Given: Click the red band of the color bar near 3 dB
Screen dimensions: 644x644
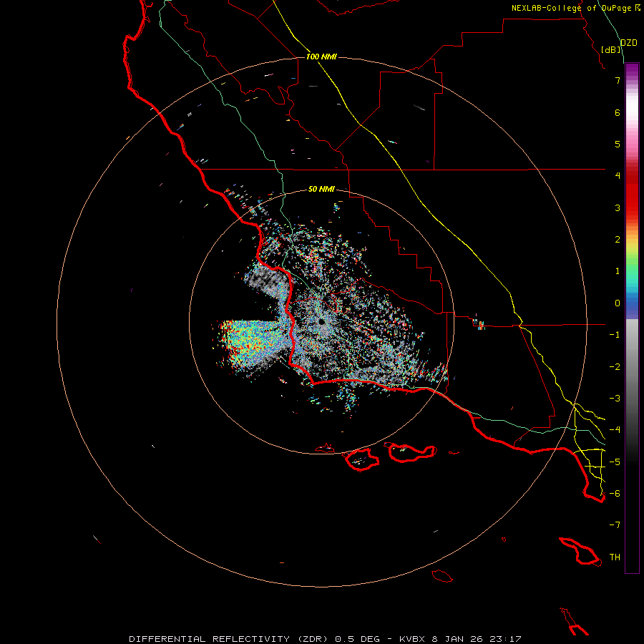Looking at the screenshot, I should 632,201.
